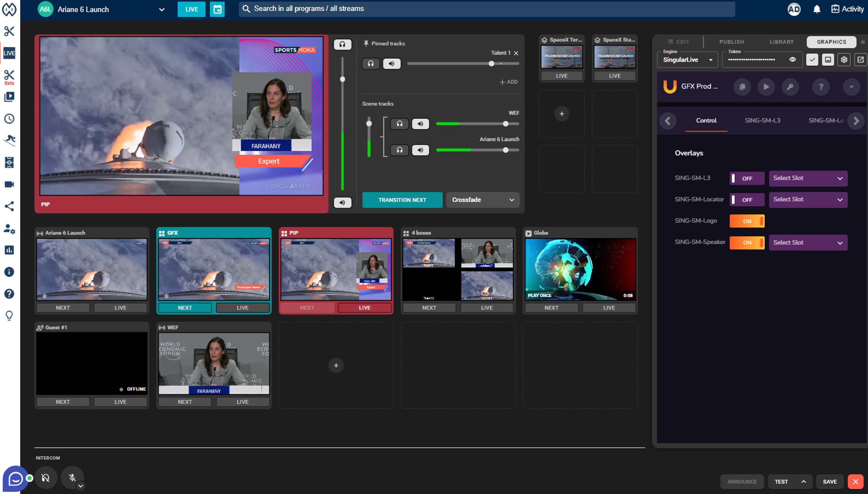
Task: Open graphics engine settings gear icon
Action: (844, 60)
